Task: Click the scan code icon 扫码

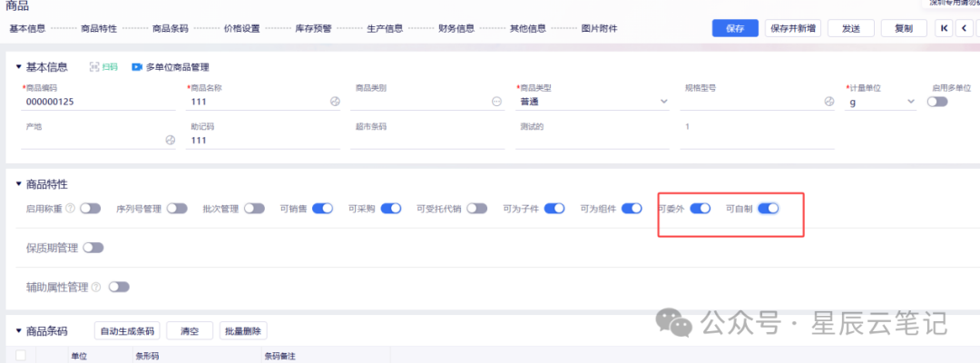Action: (x=103, y=67)
